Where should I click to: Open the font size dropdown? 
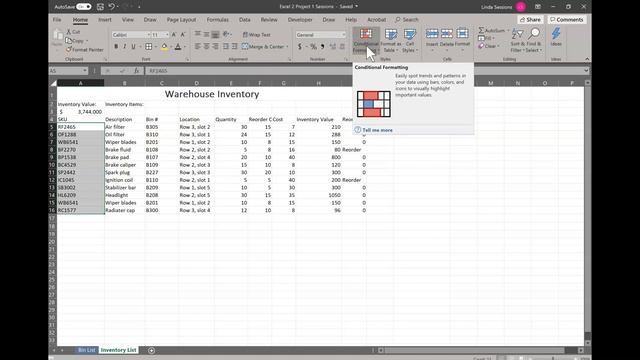167,35
